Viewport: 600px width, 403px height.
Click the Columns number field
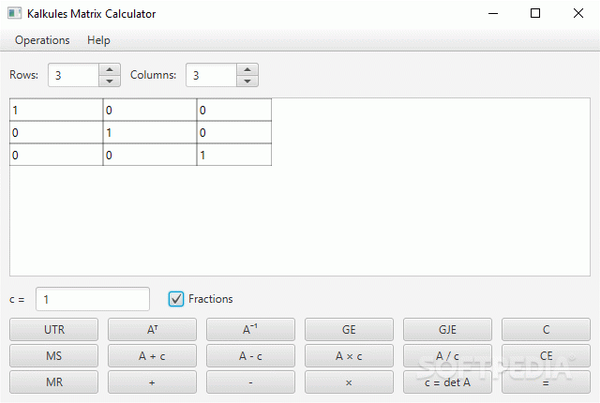tap(211, 75)
